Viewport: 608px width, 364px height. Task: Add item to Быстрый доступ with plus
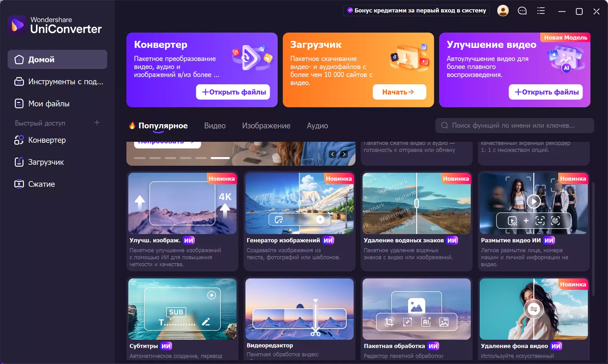pyautogui.click(x=97, y=123)
